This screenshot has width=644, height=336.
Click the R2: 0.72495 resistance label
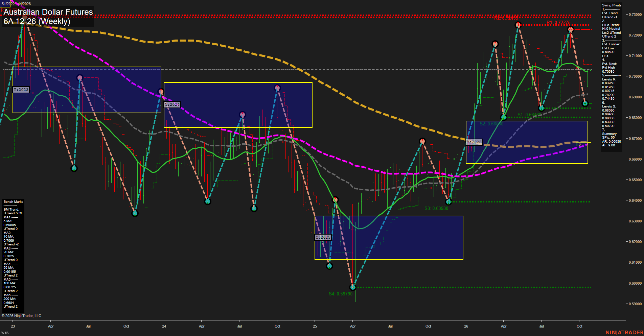tap(506, 18)
